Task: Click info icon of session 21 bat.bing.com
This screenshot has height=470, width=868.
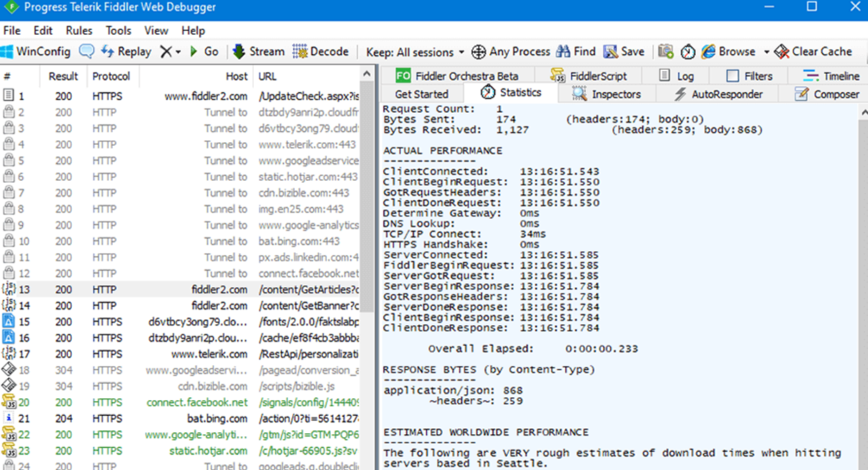Action: point(8,418)
